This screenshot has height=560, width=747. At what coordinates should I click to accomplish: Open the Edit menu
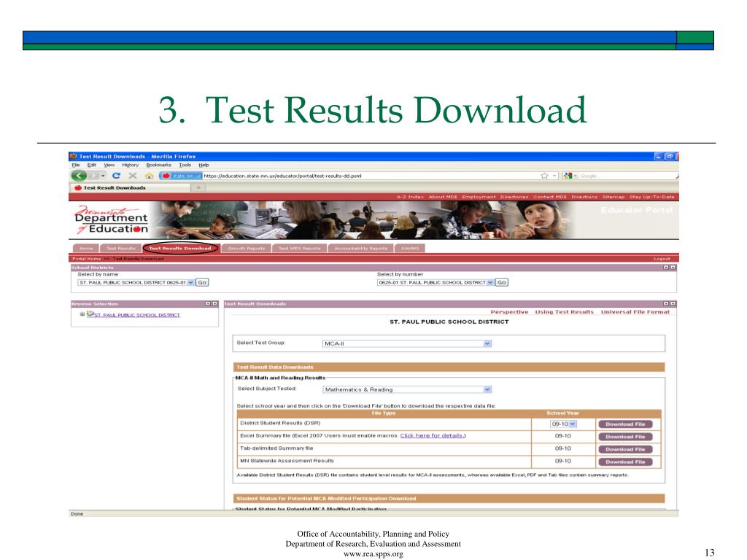[x=91, y=166]
